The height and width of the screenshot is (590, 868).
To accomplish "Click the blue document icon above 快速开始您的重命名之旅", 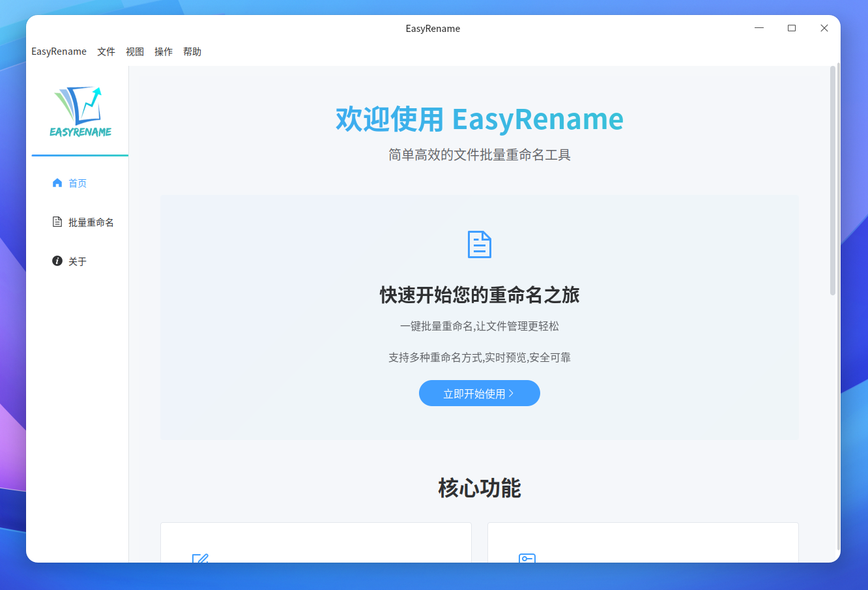I will (x=480, y=244).
